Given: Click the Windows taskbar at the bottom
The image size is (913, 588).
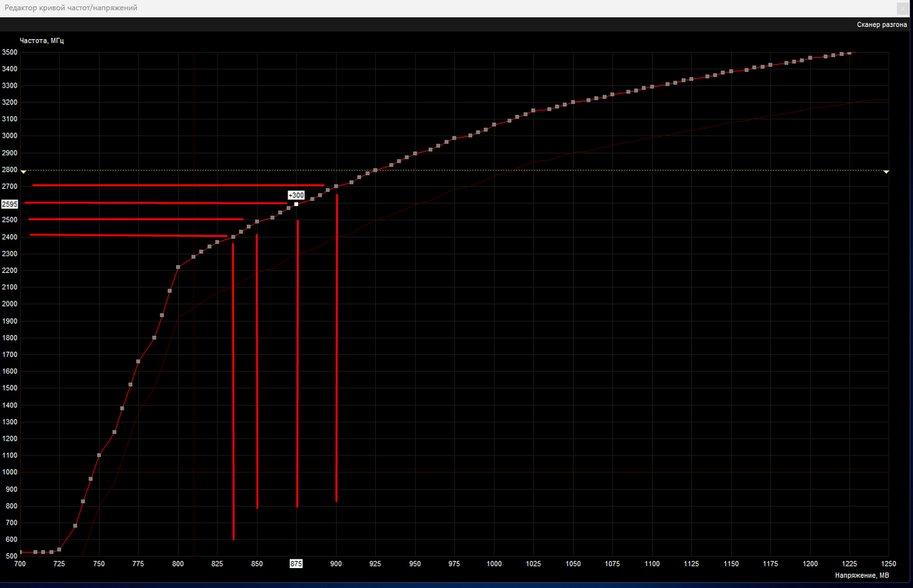Looking at the screenshot, I should (456, 584).
